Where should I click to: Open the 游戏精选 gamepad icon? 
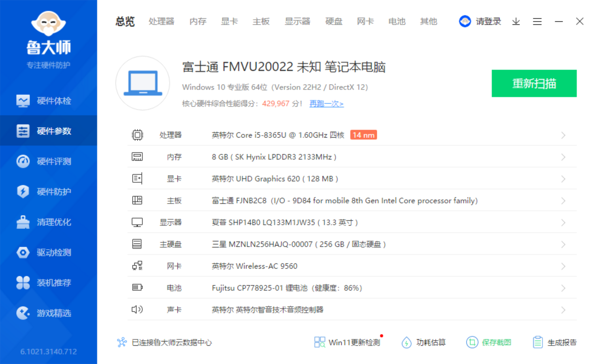(x=23, y=313)
